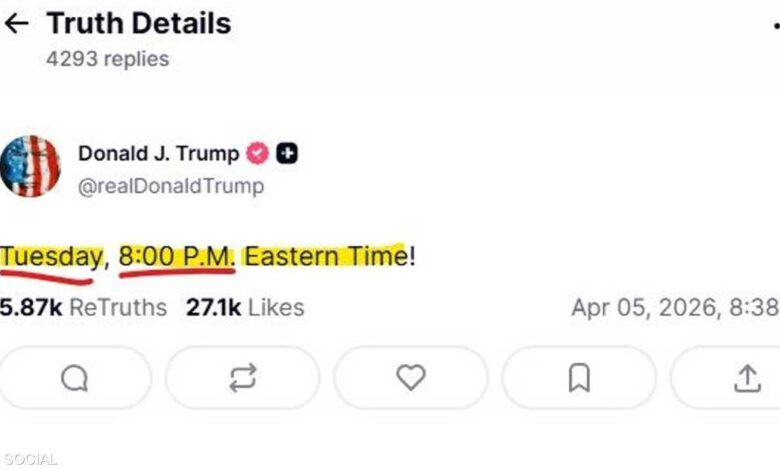Click the reply speech bubble icon
The image size is (780, 470).
75,377
